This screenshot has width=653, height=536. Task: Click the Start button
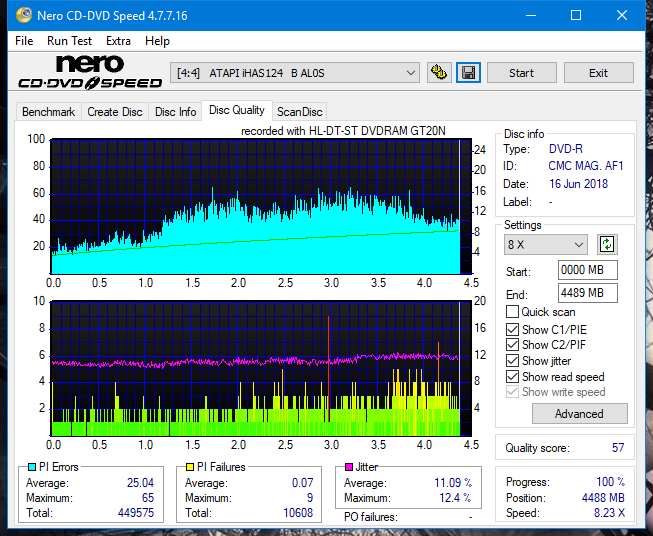click(521, 73)
